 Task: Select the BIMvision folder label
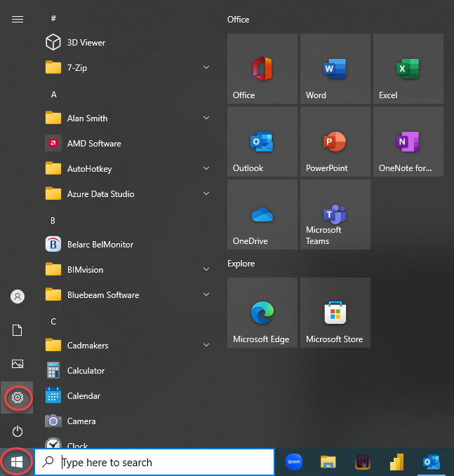click(85, 270)
